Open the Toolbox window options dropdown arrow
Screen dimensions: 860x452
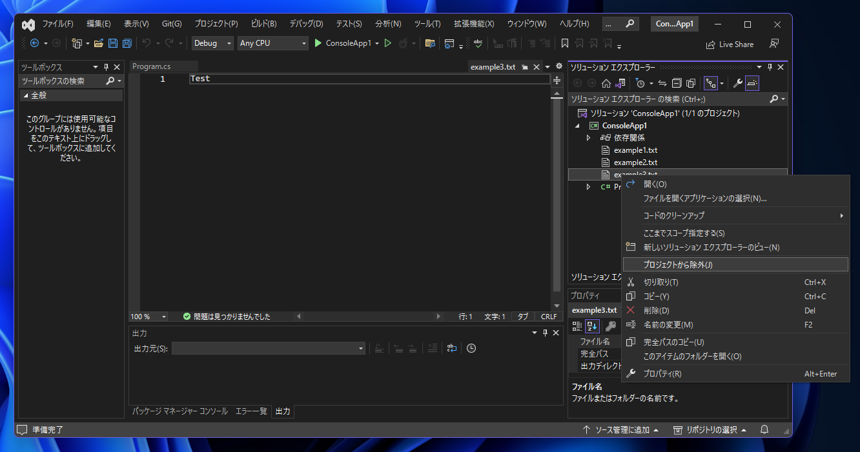pos(95,67)
